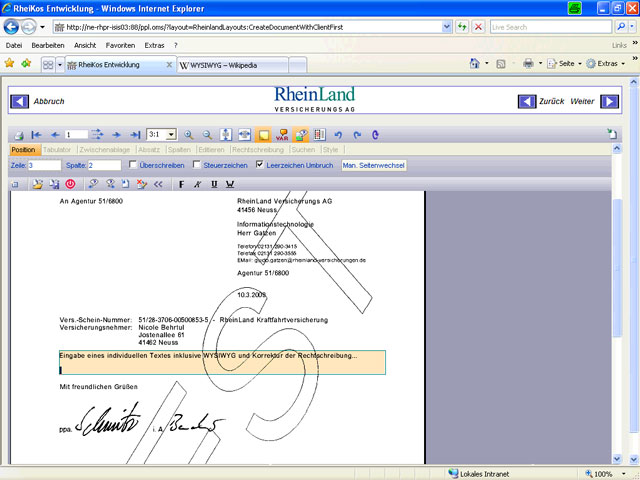Click the refresh loop icon
This screenshot has height=480, width=640.
coord(376,135)
